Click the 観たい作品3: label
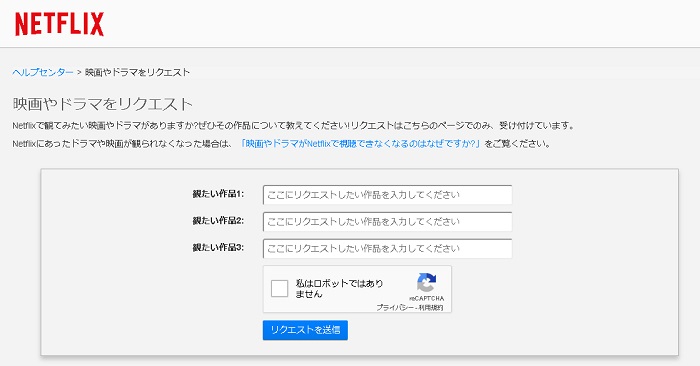This screenshot has height=366, width=700. [x=218, y=247]
